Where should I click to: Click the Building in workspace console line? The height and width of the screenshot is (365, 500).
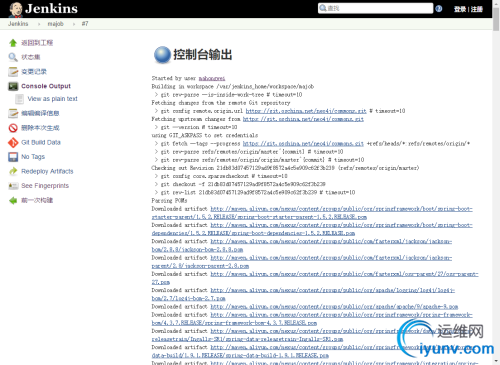(x=233, y=87)
